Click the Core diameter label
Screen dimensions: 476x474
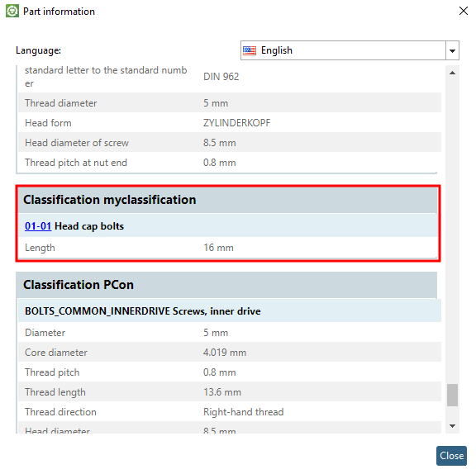[56, 353]
